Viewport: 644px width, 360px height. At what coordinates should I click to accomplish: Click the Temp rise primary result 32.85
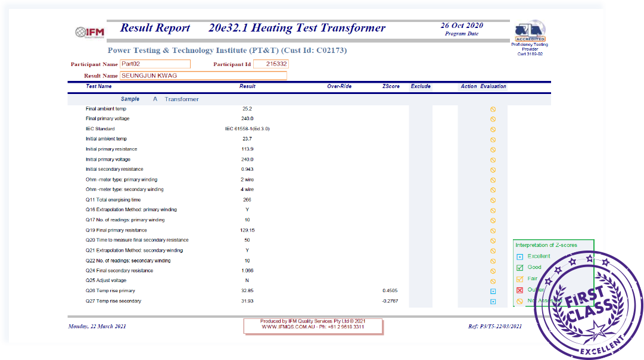click(x=247, y=291)
